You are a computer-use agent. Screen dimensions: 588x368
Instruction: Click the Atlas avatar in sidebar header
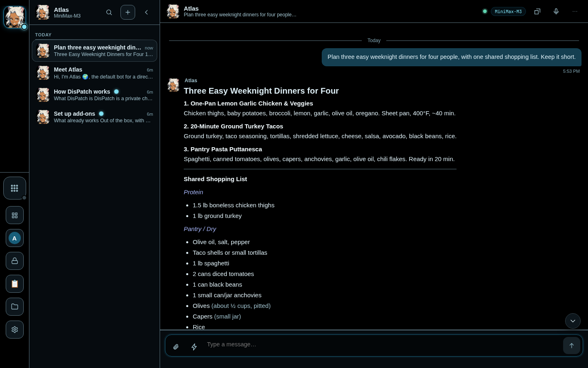coord(43,12)
